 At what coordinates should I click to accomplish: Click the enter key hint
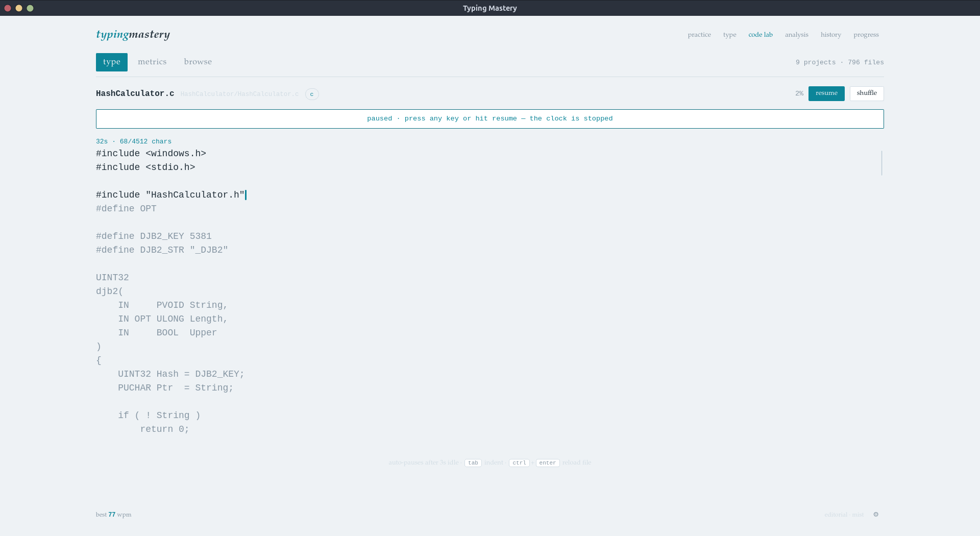point(548,463)
